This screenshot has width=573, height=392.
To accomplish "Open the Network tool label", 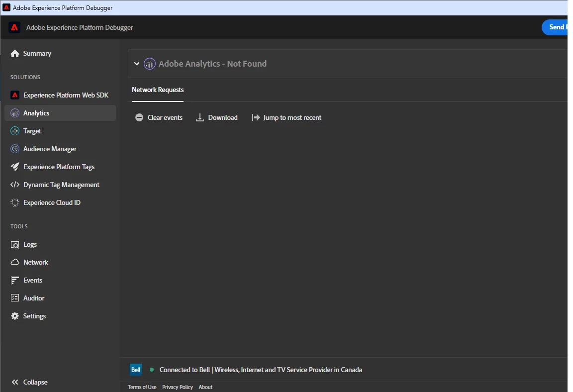I will pyautogui.click(x=36, y=262).
